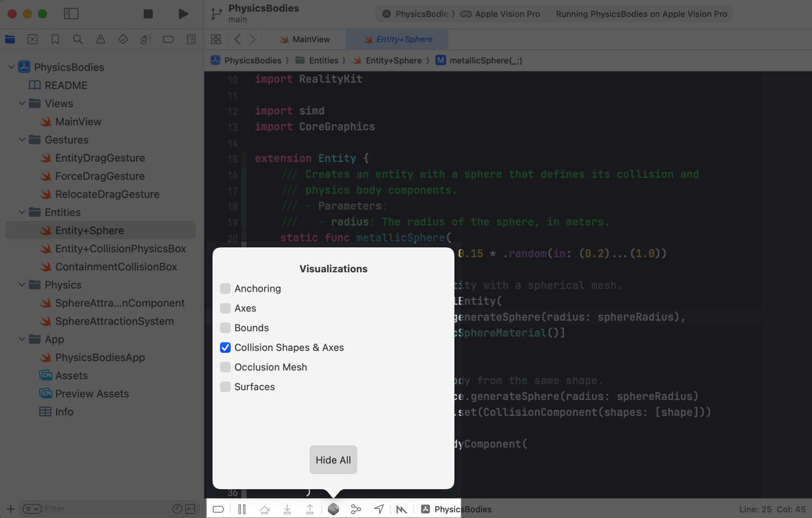
Task: Go forward in editor history
Action: 252,39
